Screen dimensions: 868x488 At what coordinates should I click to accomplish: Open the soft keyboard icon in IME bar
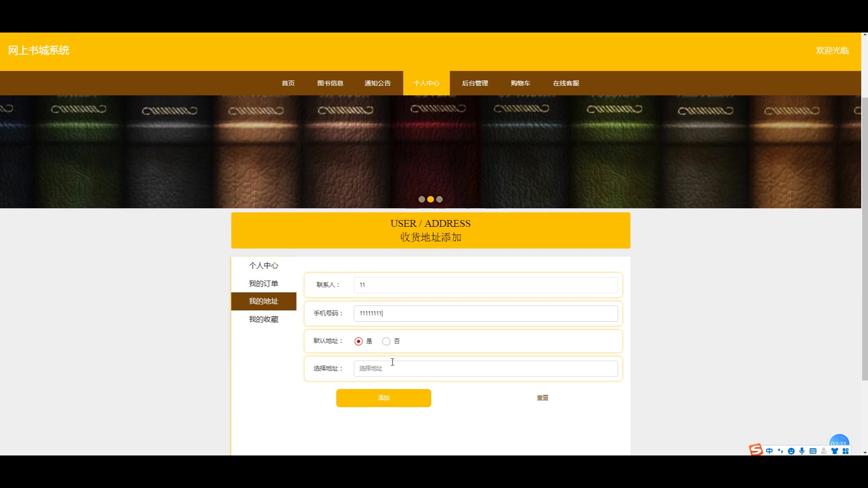(813, 451)
